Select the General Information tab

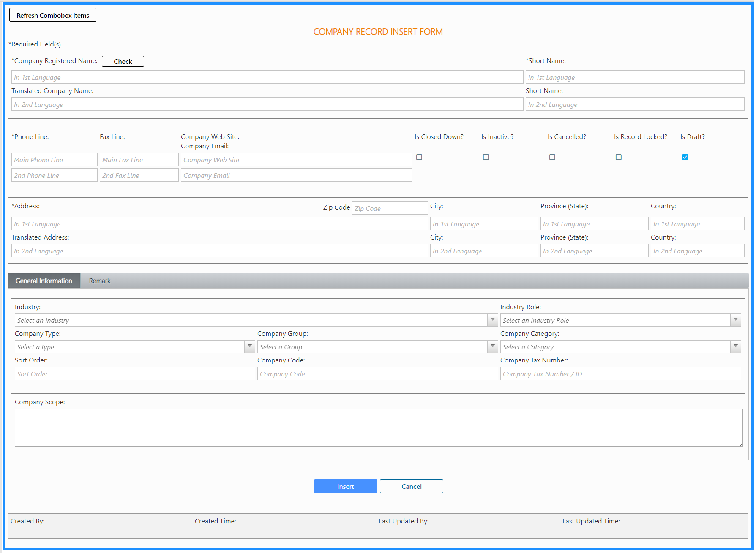tap(44, 281)
